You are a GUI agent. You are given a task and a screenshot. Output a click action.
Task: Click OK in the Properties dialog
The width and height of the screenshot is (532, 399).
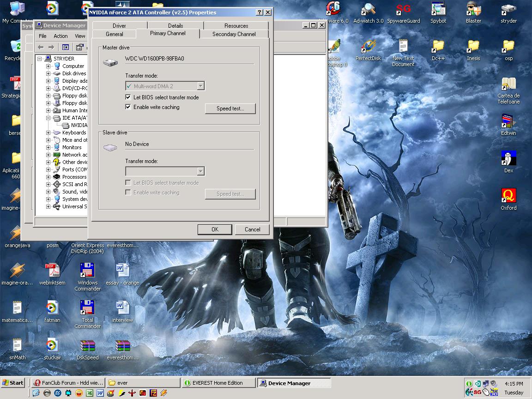215,230
